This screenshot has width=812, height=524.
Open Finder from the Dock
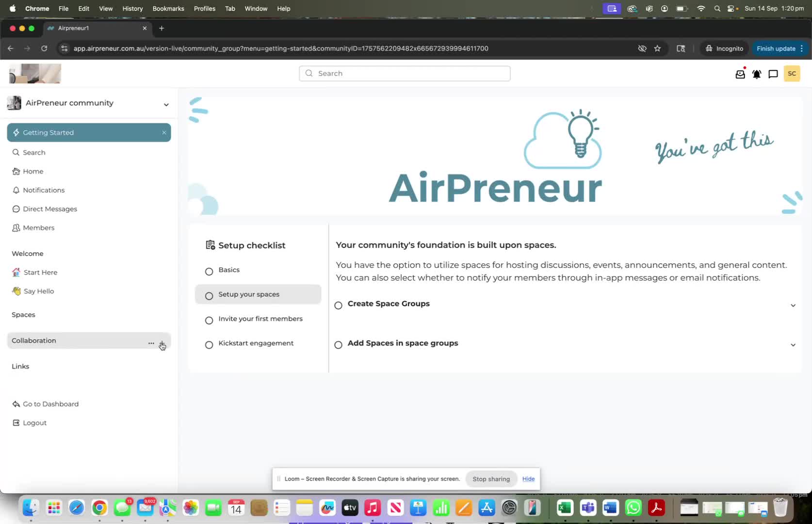coord(31,508)
